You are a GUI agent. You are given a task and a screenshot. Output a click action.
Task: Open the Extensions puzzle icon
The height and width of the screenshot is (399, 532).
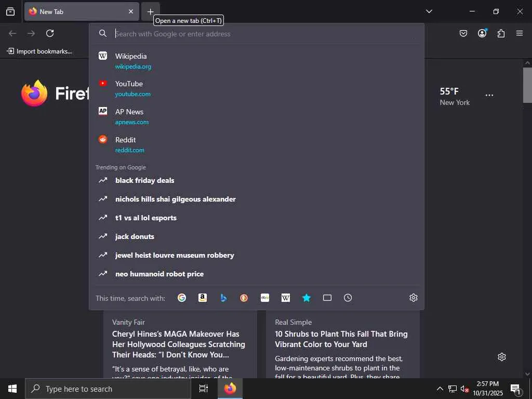click(x=501, y=33)
